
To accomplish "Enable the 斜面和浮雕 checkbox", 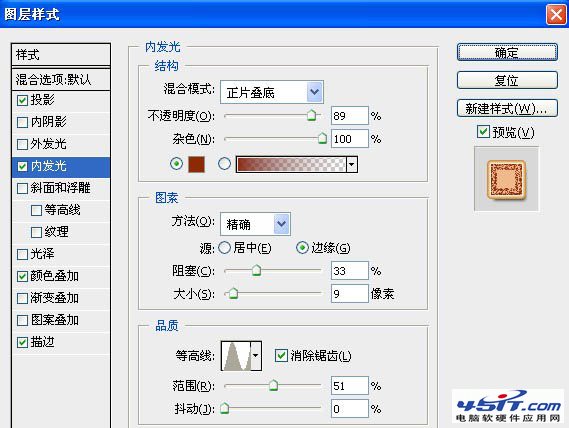I will 22,188.
